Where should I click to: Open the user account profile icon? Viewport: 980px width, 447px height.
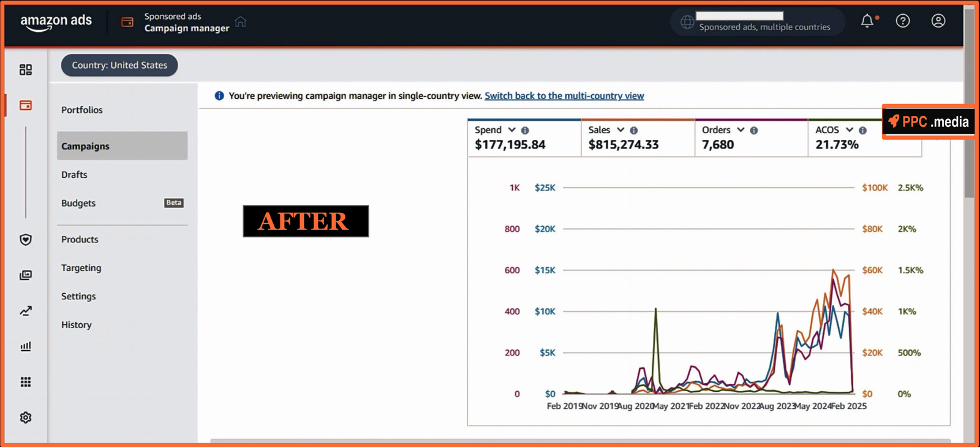[x=938, y=21]
